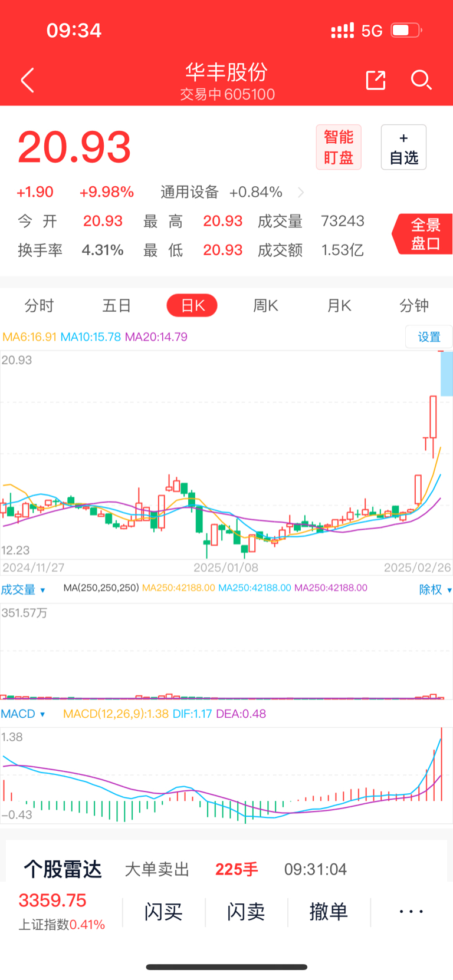Viewport: 453px width, 980px height.
Task: Tap the MA(250,250,250) volume label
Action: (x=101, y=588)
